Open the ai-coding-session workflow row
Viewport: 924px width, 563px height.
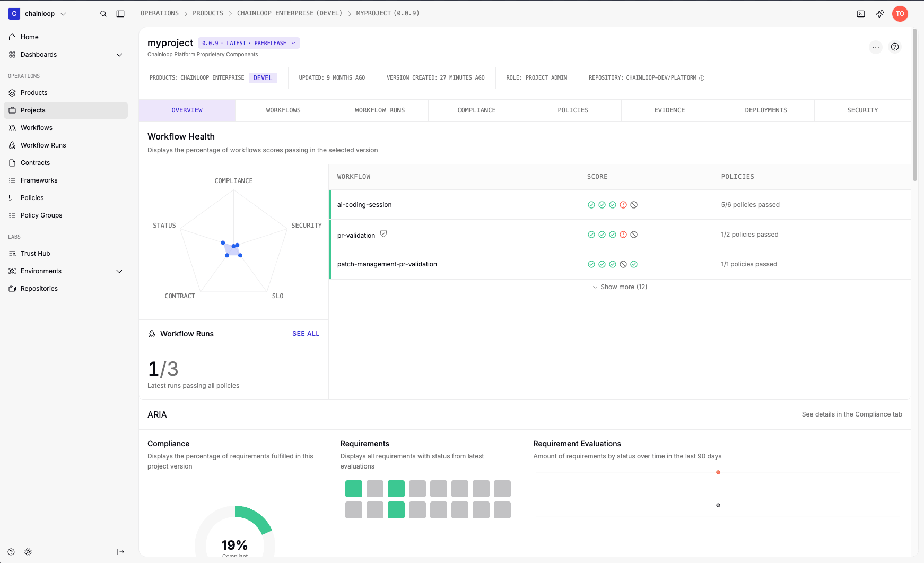pyautogui.click(x=620, y=205)
